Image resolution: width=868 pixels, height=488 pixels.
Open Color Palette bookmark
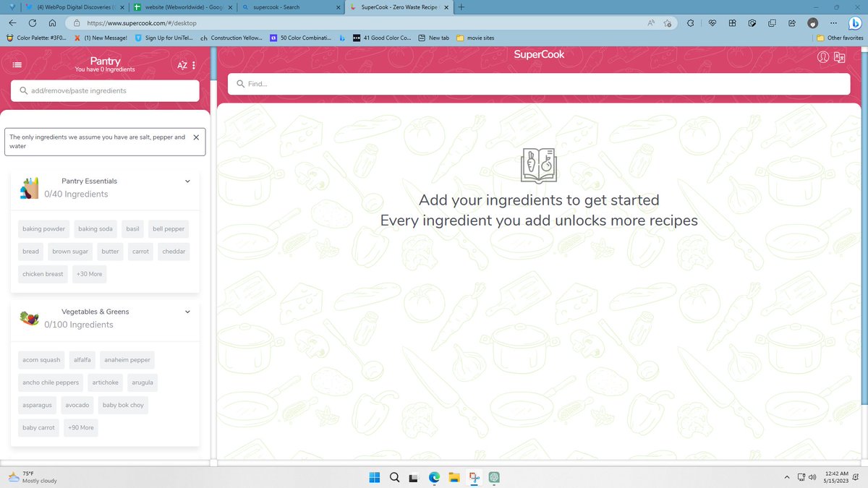pos(35,38)
